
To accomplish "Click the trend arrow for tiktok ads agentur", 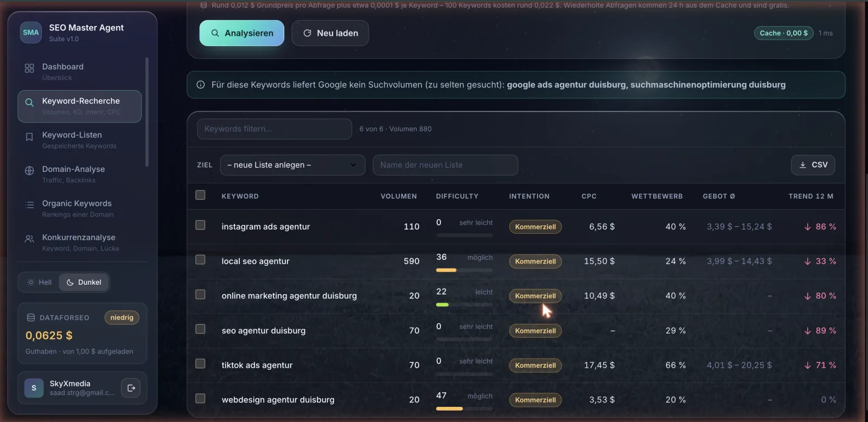I will coord(808,366).
